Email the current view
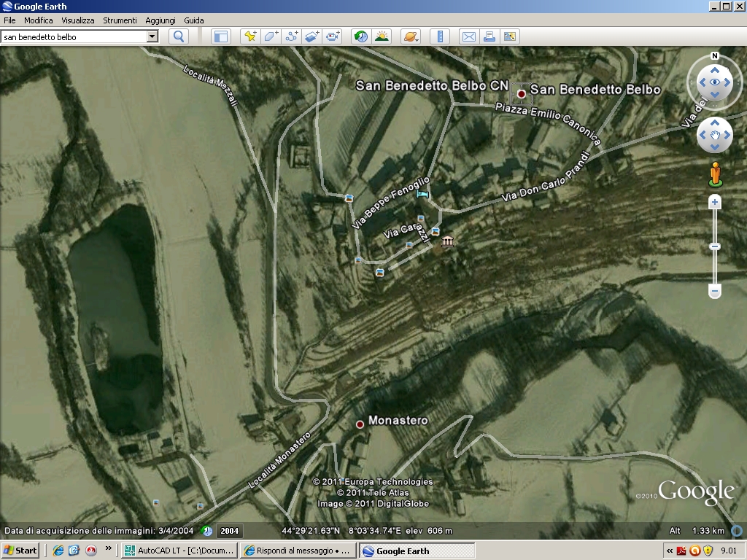747x560 pixels. pyautogui.click(x=468, y=36)
